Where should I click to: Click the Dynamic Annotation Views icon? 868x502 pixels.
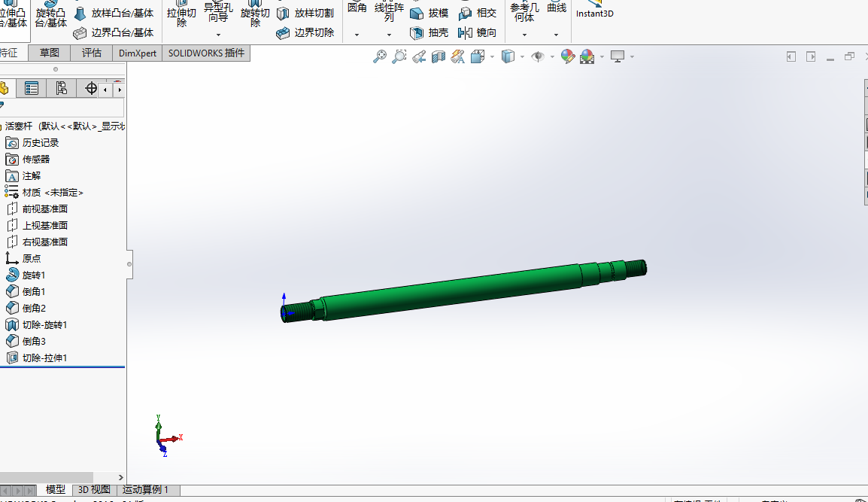[x=458, y=56]
